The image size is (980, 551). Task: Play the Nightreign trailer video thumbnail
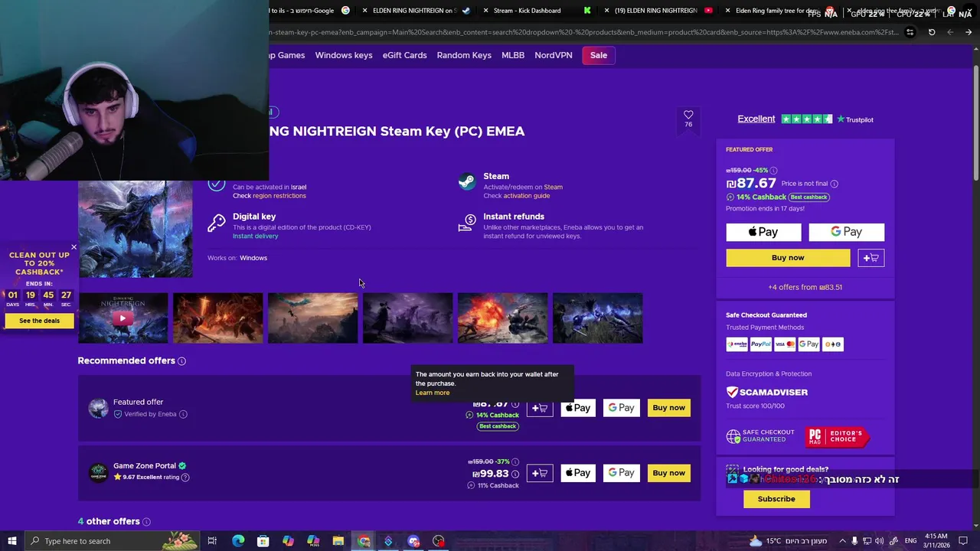[122, 318]
